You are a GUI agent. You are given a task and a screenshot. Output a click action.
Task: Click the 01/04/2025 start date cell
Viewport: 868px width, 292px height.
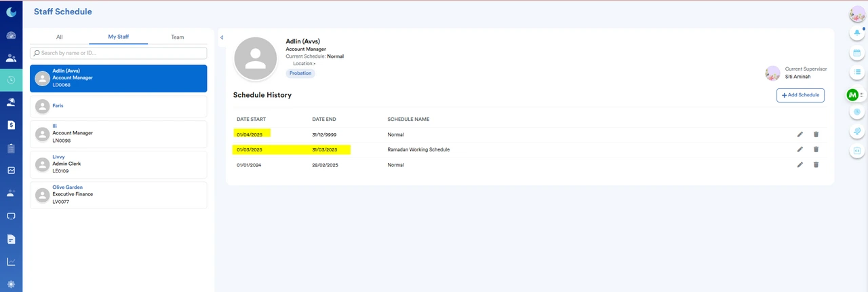click(x=250, y=134)
